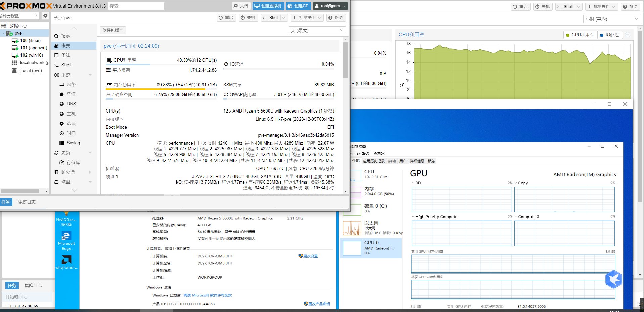Select 数据中心 datacenter in the tree
The width and height of the screenshot is (644, 312).
(x=14, y=26)
